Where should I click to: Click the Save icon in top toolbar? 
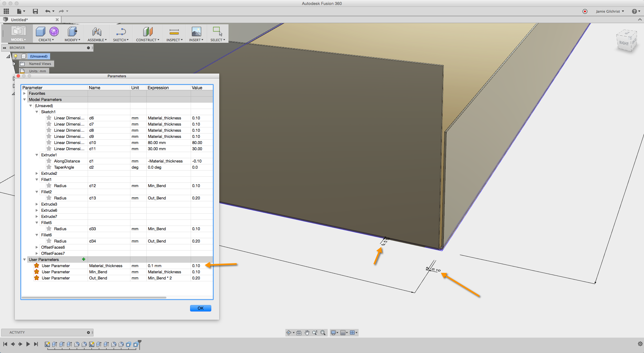35,11
